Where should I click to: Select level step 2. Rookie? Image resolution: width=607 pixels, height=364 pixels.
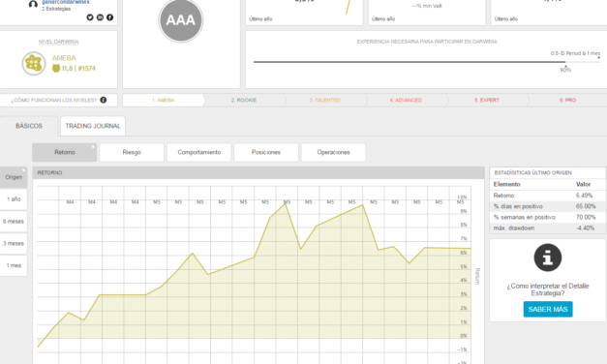click(x=244, y=101)
